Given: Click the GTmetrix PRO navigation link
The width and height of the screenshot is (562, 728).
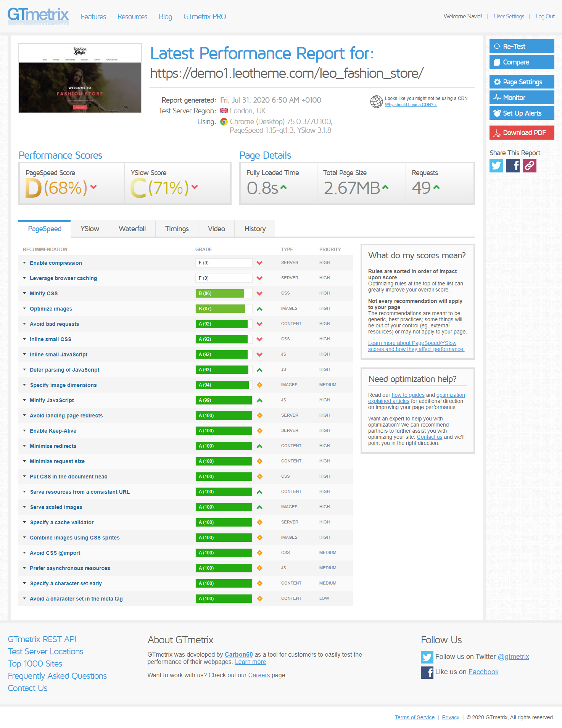Looking at the screenshot, I should click(x=205, y=17).
